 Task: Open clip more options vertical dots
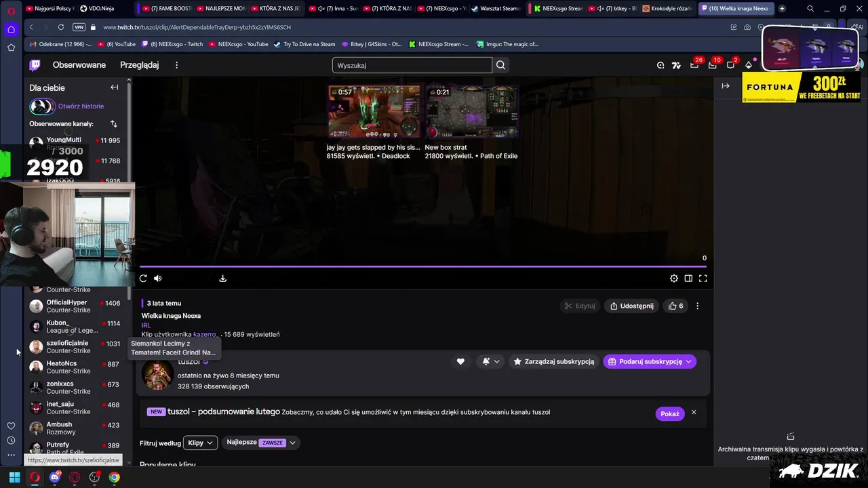(697, 306)
